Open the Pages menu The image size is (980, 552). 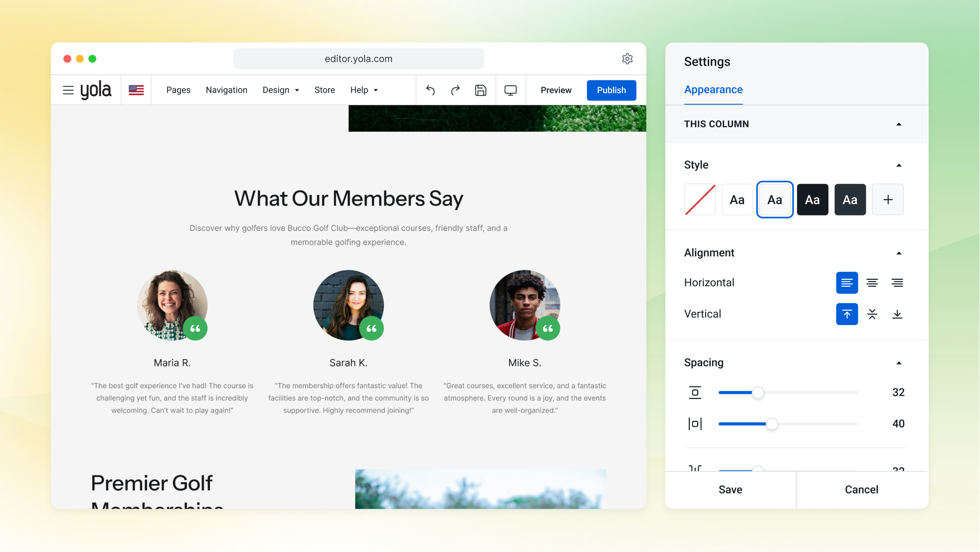[x=179, y=90]
